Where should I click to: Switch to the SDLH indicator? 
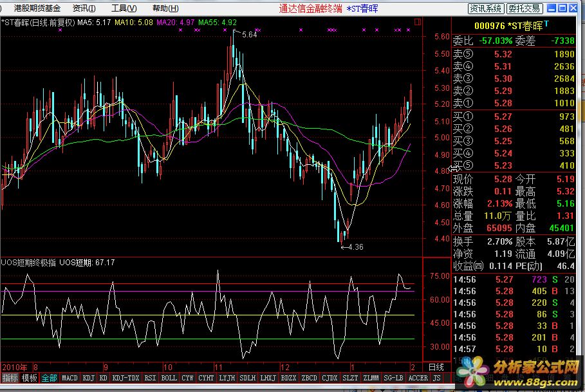click(248, 378)
